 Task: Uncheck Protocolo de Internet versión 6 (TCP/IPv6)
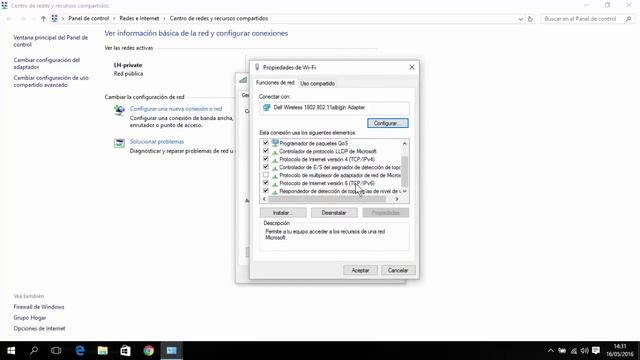[x=266, y=183]
